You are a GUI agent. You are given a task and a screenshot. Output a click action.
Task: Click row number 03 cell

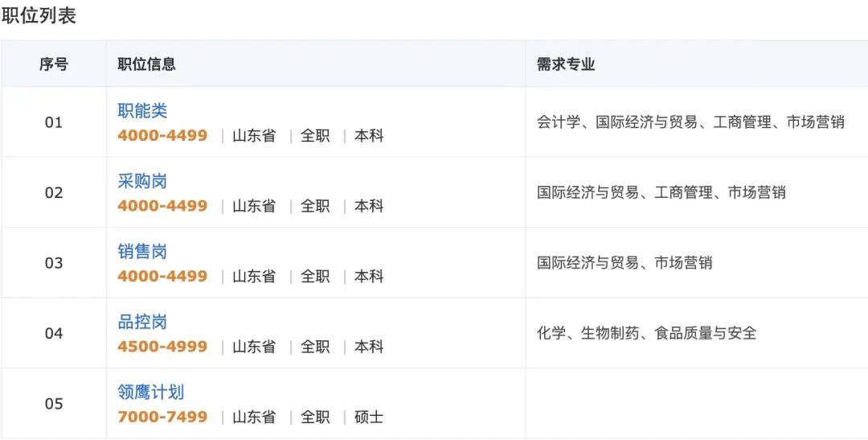coord(54,263)
